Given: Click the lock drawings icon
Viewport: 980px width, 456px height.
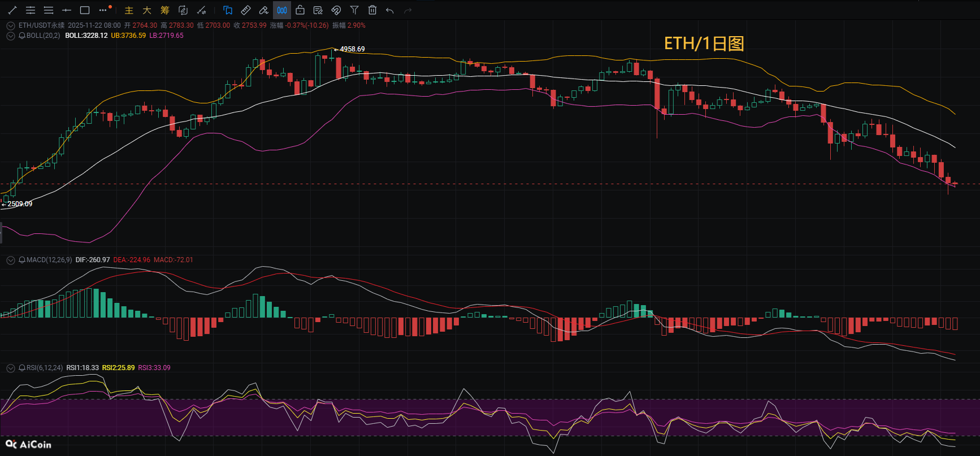Looking at the screenshot, I should (x=300, y=10).
